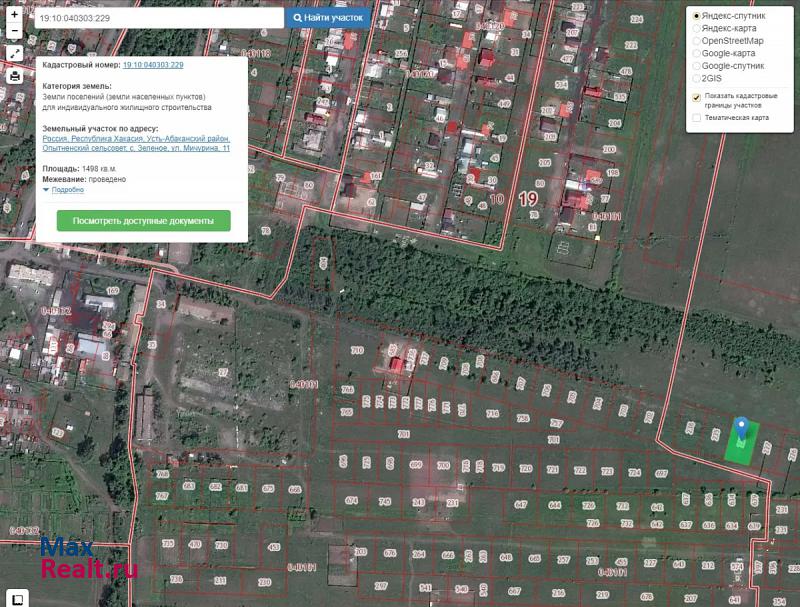Switch to Google-спутник imagery
This screenshot has height=607, width=800.
pos(697,66)
